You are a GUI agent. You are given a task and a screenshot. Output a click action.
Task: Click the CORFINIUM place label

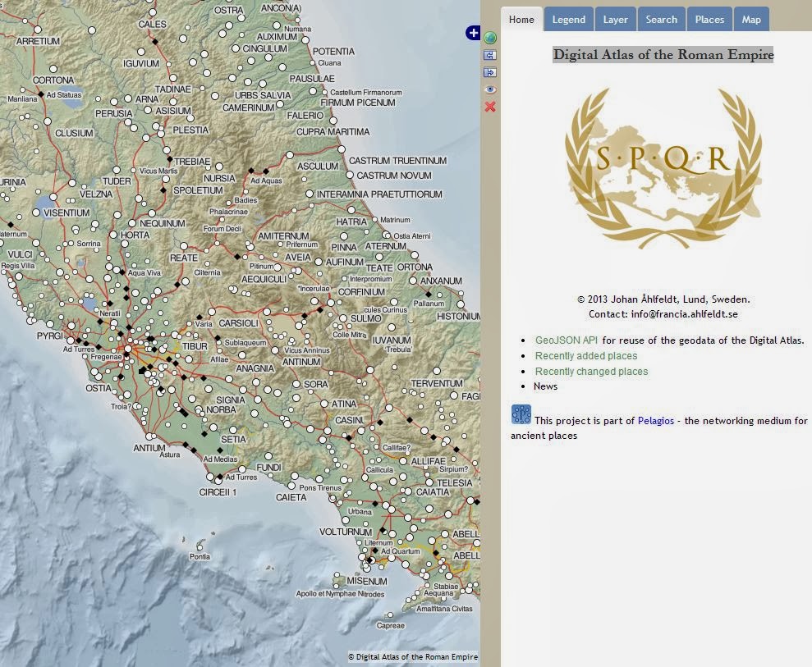(361, 292)
